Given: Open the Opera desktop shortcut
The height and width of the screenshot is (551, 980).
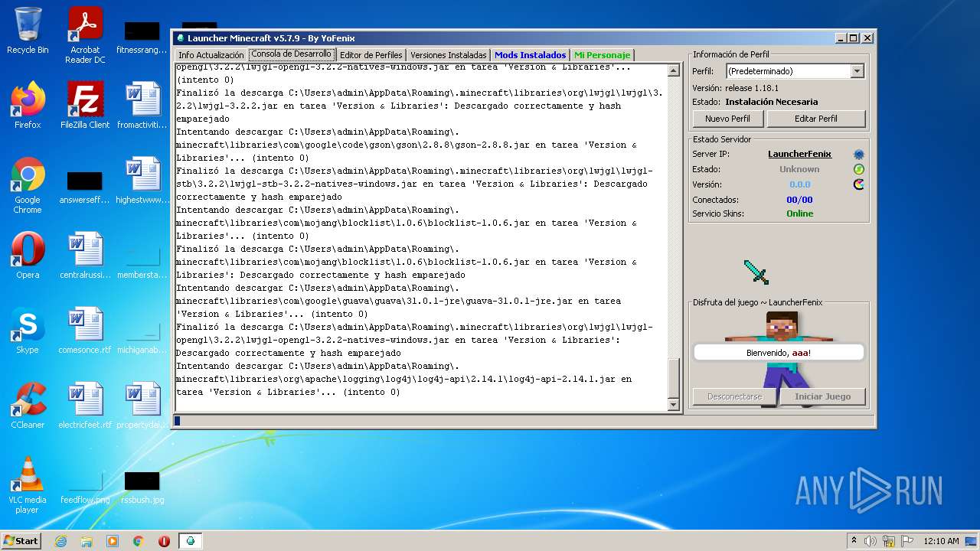Looking at the screenshot, I should point(28,256).
